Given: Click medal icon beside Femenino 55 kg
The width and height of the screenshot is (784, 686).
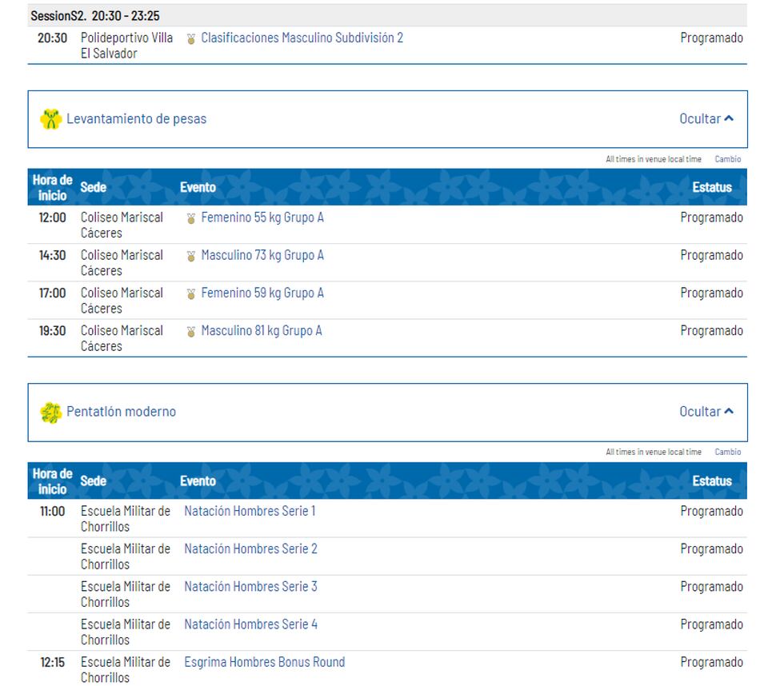Looking at the screenshot, I should [x=190, y=218].
